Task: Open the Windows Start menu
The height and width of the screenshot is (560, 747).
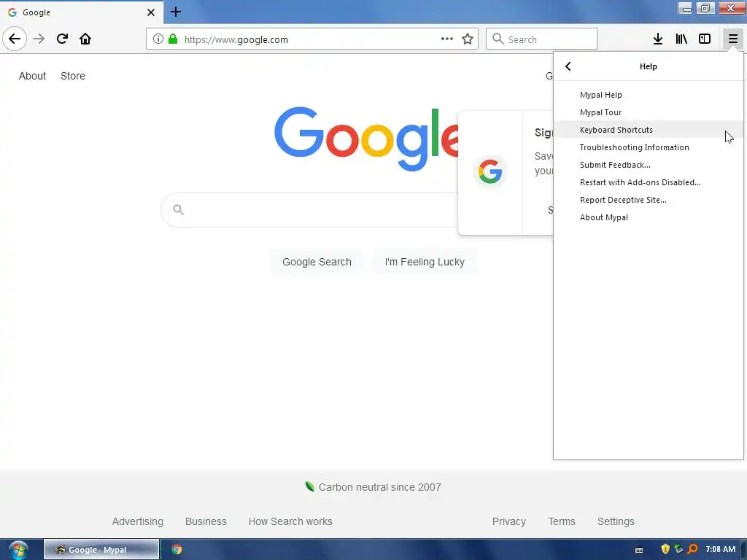Action: click(x=18, y=550)
